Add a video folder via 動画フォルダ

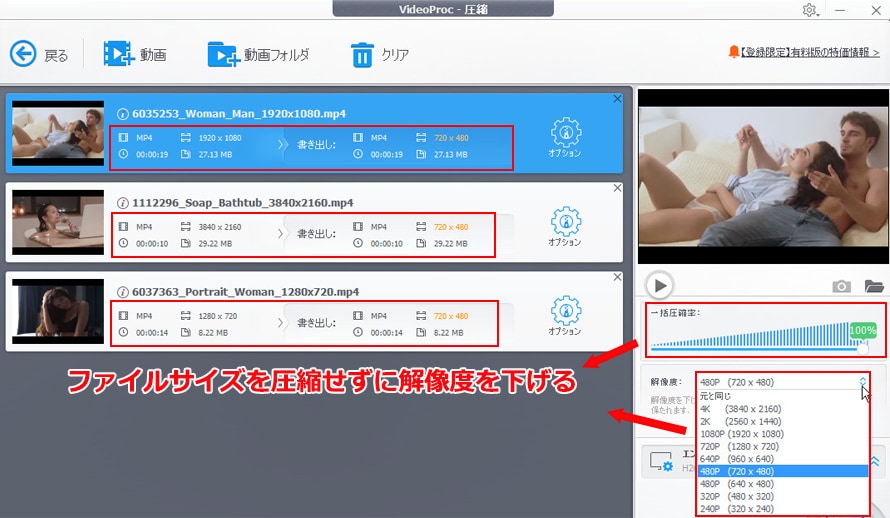pos(258,54)
